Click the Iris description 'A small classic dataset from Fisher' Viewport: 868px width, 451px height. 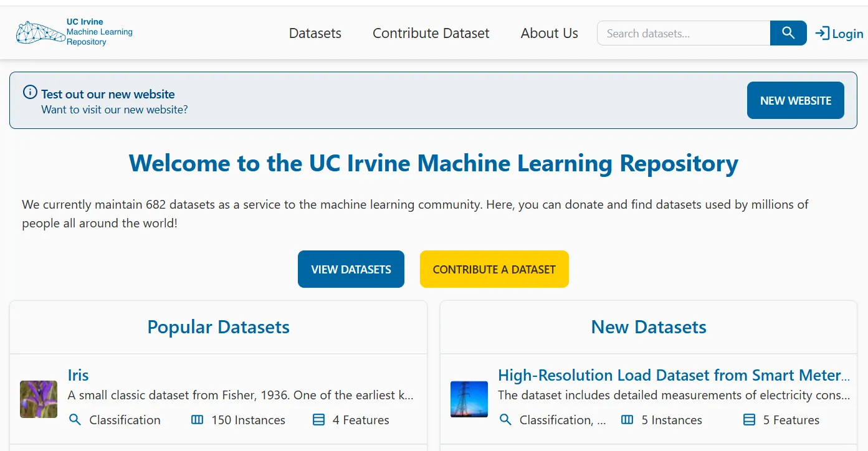click(241, 395)
